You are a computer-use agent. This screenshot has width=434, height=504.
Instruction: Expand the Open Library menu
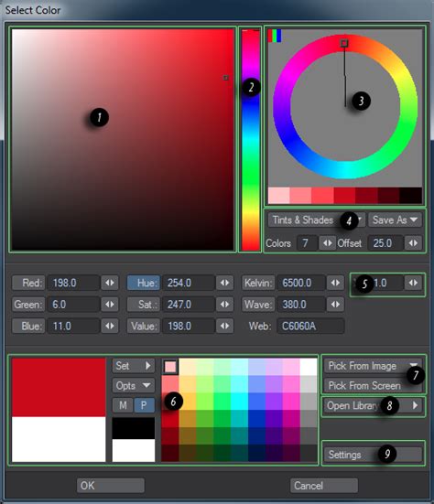tap(373, 405)
